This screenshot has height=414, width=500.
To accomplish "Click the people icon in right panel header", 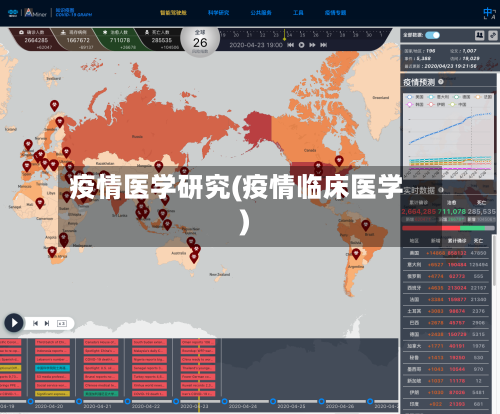I will 480,35.
